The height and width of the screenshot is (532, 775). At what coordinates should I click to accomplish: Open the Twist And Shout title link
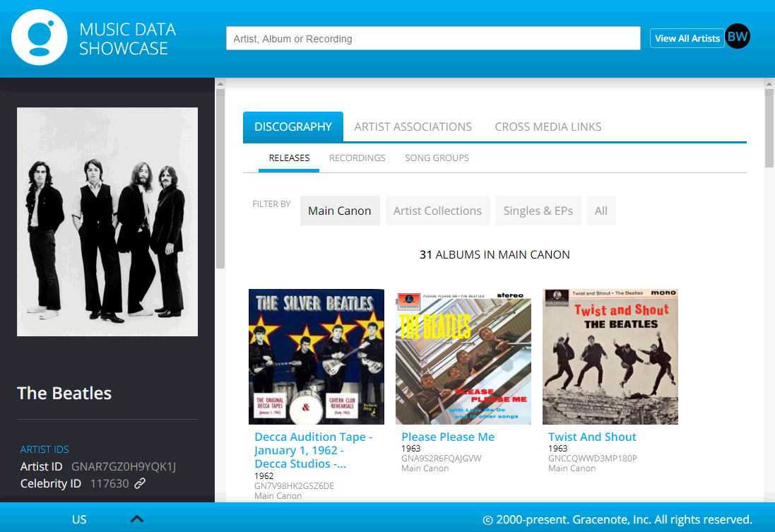[x=592, y=437]
